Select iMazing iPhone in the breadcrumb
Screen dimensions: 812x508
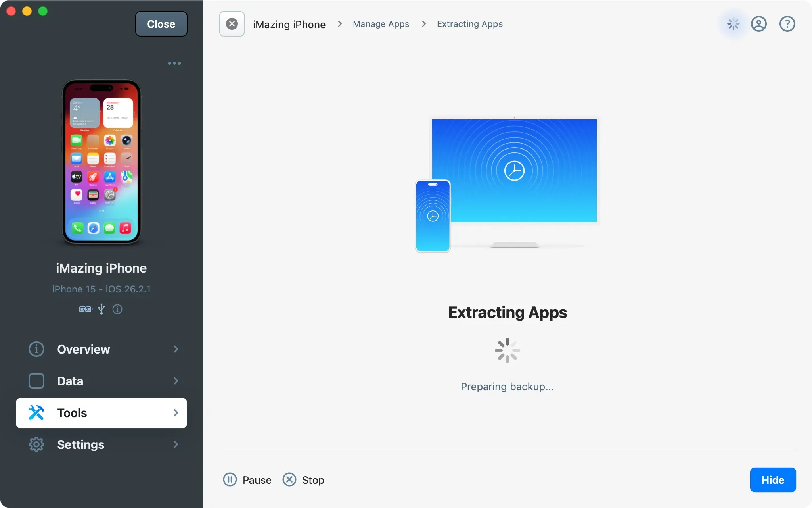click(x=289, y=24)
